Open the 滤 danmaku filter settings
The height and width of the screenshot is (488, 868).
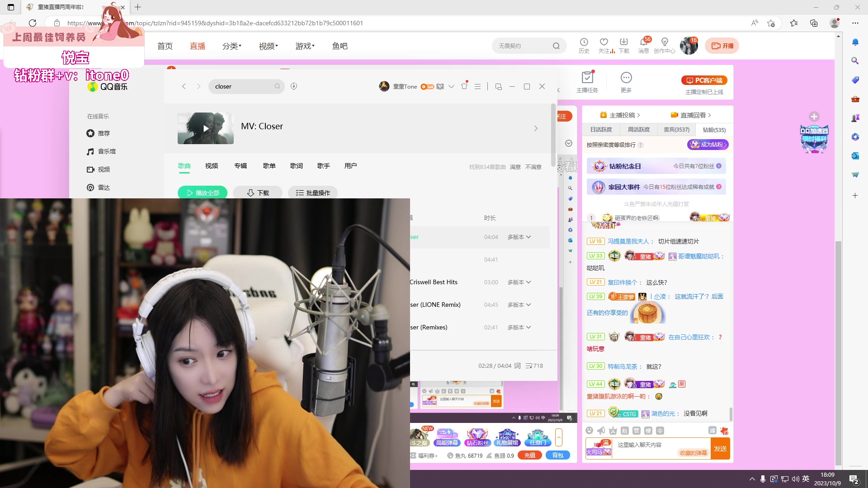[712, 431]
